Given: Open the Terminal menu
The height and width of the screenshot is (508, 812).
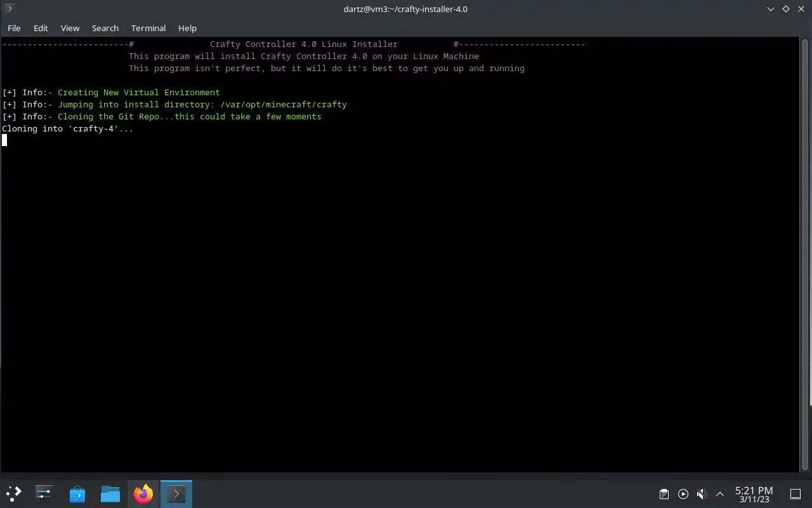Looking at the screenshot, I should [x=148, y=28].
